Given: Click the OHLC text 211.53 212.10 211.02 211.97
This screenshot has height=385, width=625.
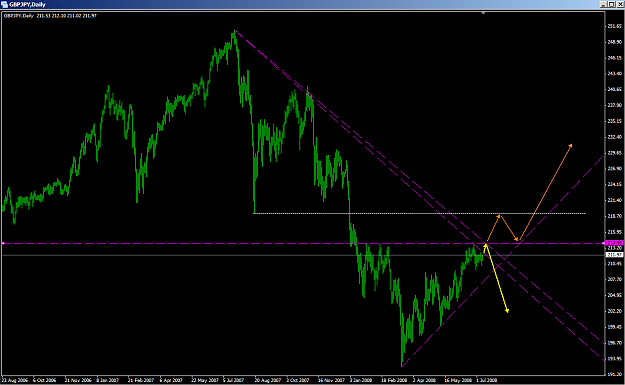Looking at the screenshot, I should click(67, 16).
